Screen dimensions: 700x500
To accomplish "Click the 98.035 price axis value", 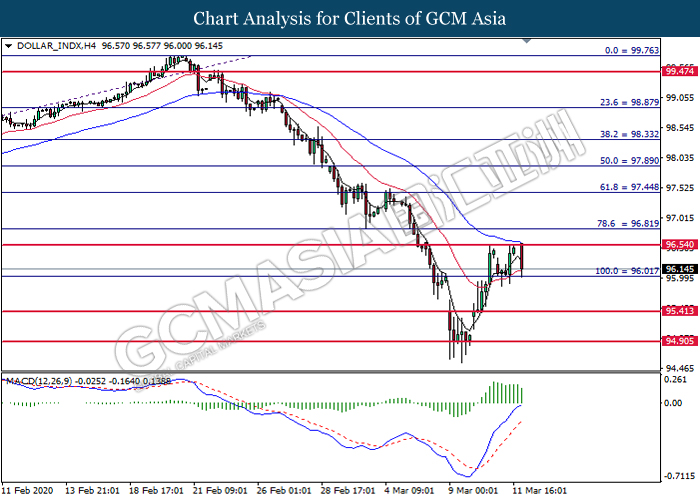I will click(680, 158).
